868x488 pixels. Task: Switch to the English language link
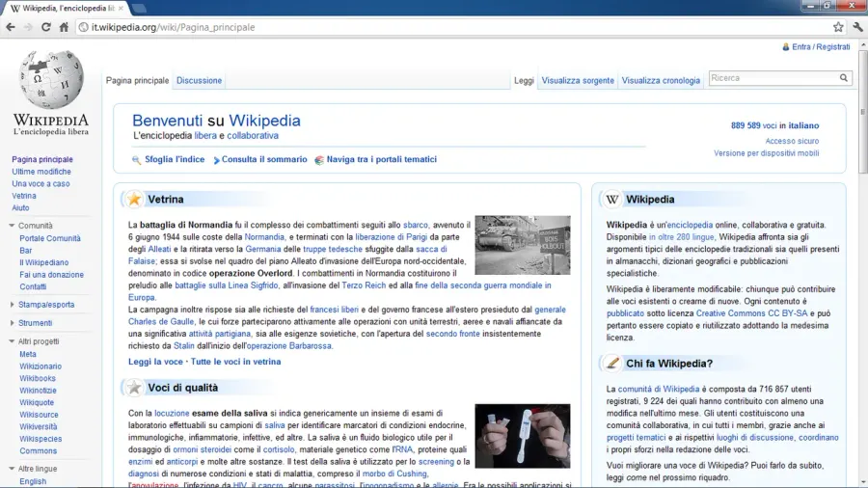pyautogui.click(x=33, y=481)
